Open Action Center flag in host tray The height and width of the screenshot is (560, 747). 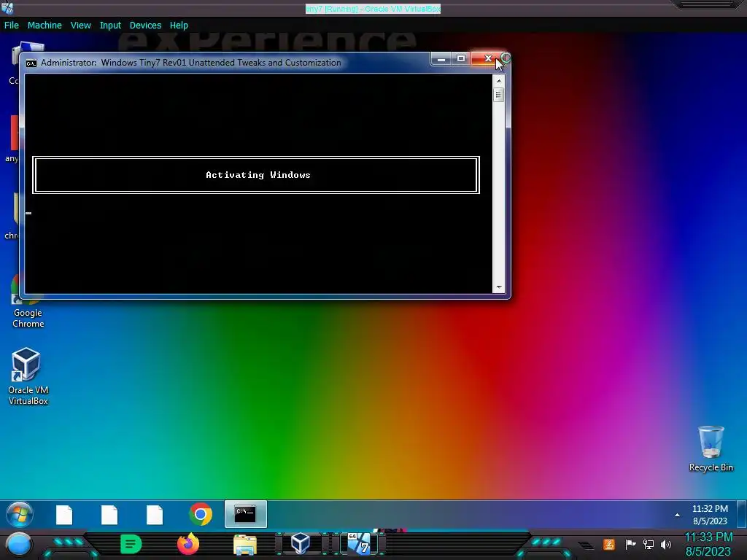[630, 544]
